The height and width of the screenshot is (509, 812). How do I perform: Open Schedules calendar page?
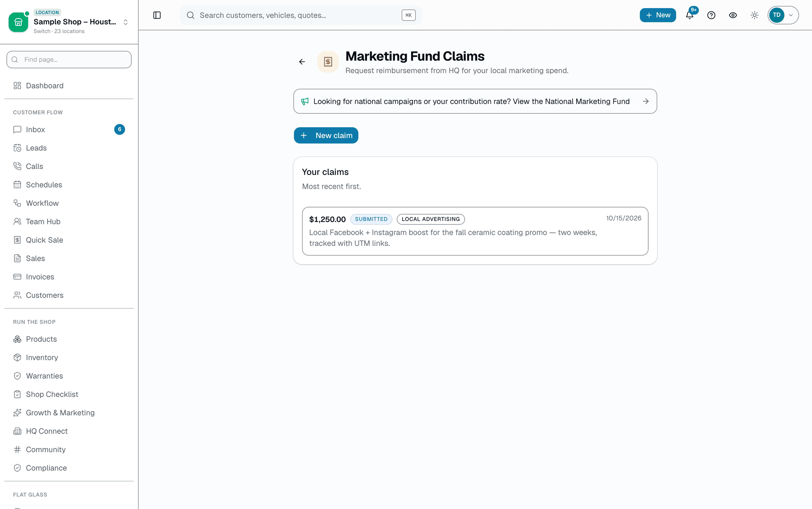[69, 185]
